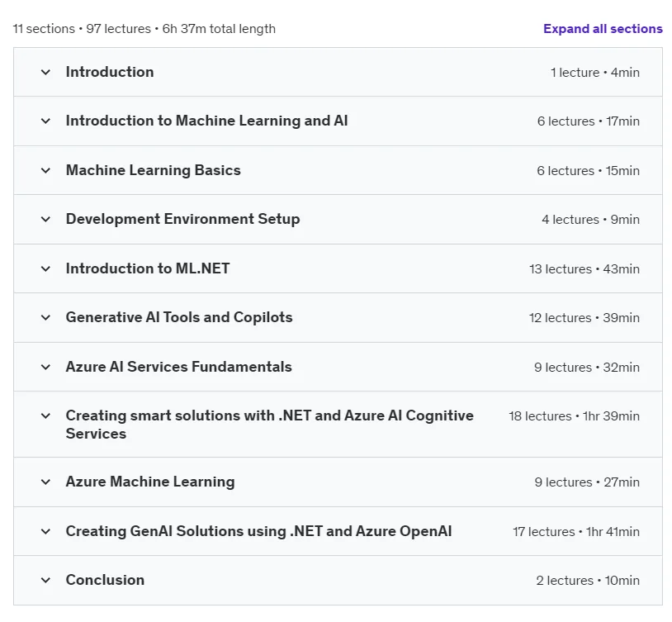Expand Generative AI Tools and Copilots chevron
Image resolution: width=672 pixels, height=622 pixels.
click(45, 317)
